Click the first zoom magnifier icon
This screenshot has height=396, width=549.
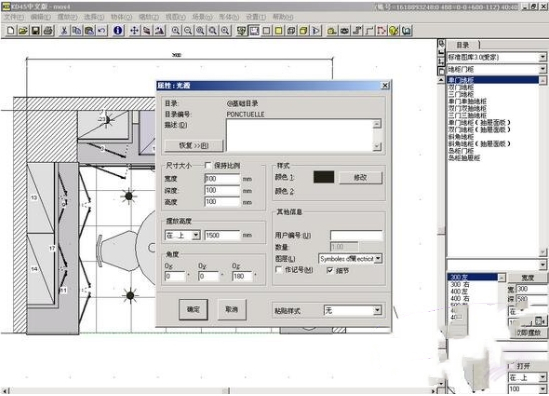tap(175, 31)
